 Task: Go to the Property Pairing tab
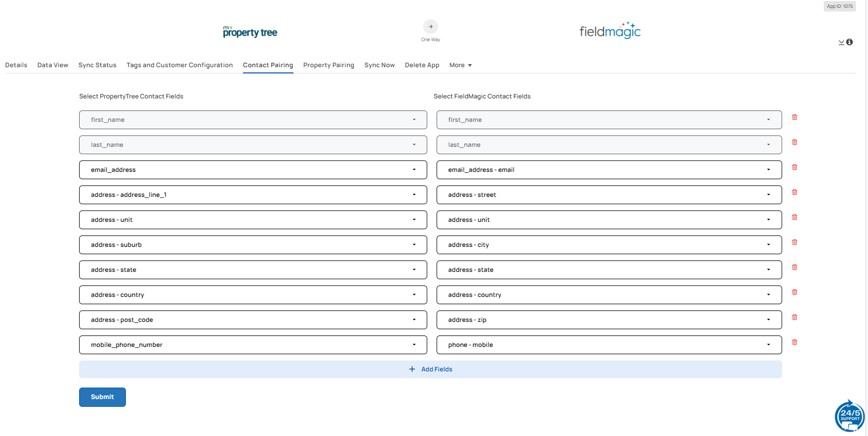pos(328,65)
